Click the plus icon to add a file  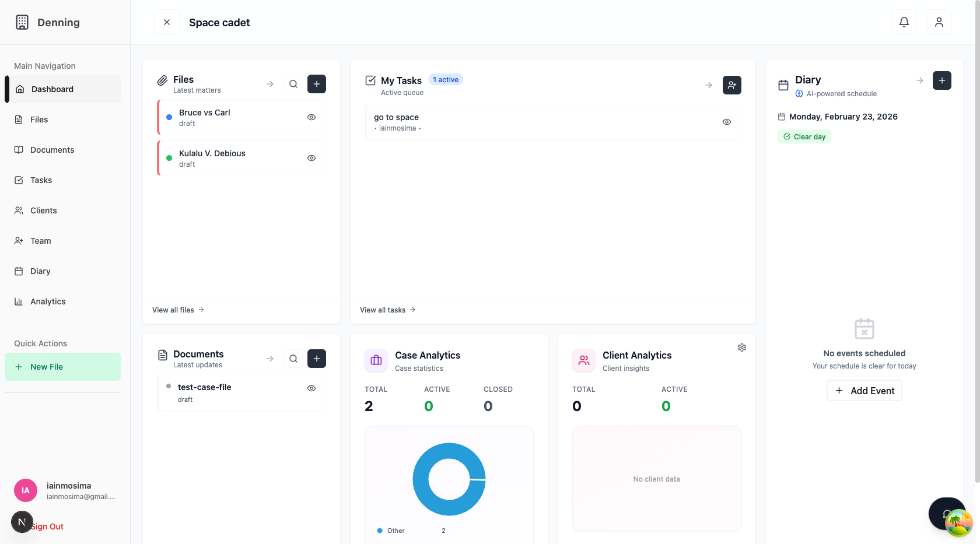317,84
